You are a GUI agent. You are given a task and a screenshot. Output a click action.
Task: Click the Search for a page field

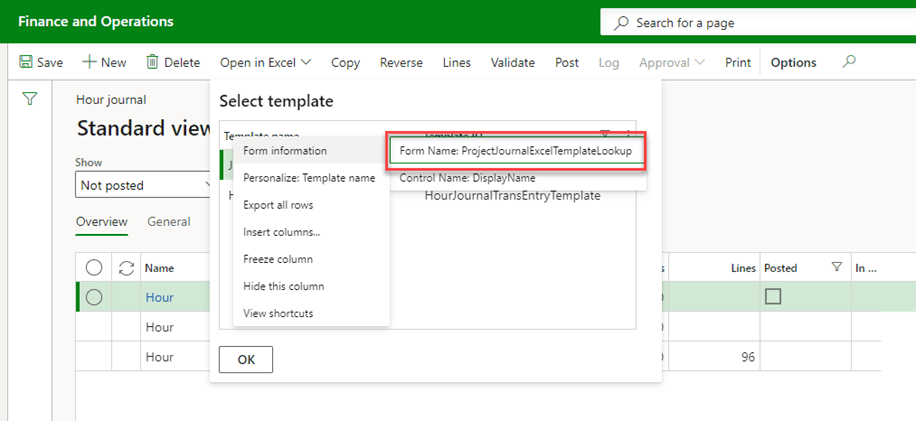click(x=760, y=22)
